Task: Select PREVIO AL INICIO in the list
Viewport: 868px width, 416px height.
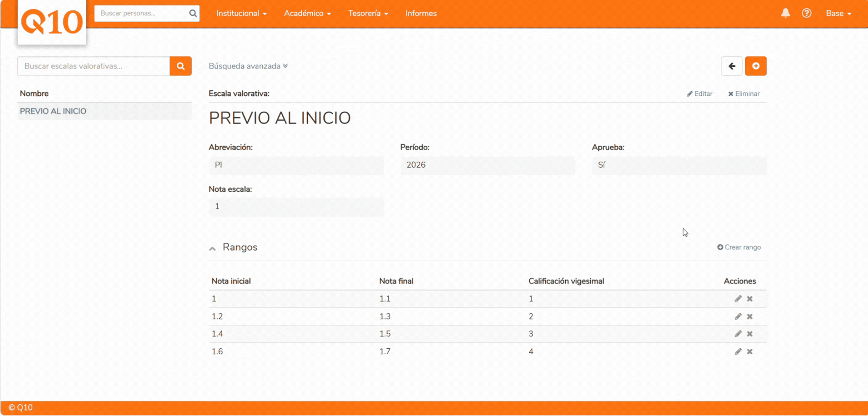Action: point(104,111)
